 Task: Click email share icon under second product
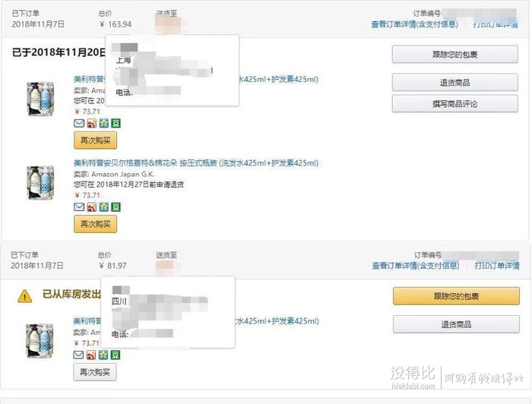tap(79, 207)
